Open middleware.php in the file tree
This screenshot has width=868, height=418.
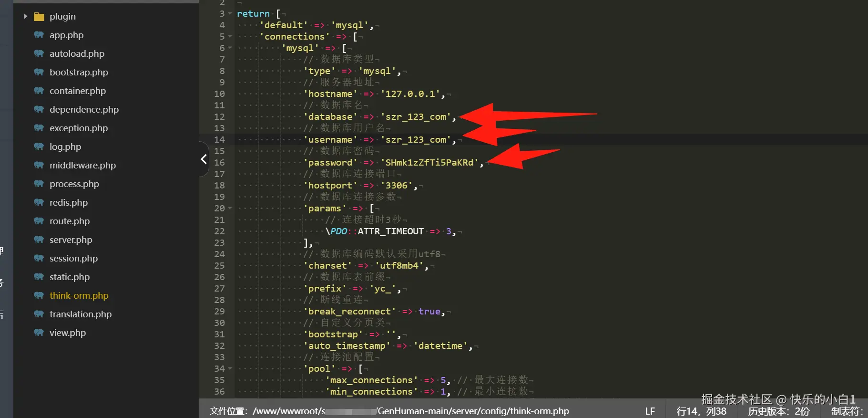point(82,165)
